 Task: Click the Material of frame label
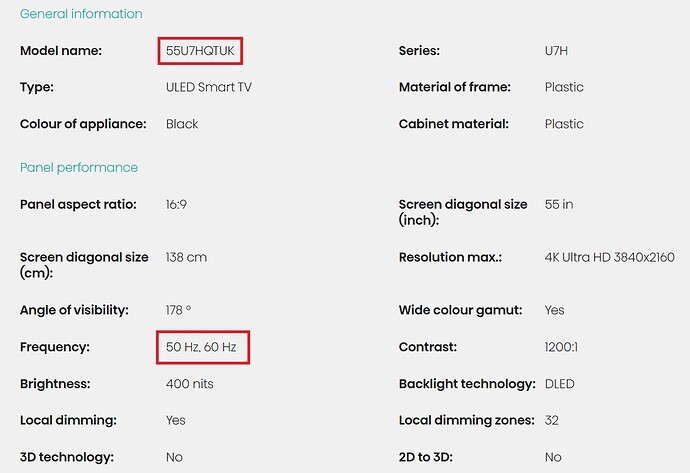[x=455, y=87]
